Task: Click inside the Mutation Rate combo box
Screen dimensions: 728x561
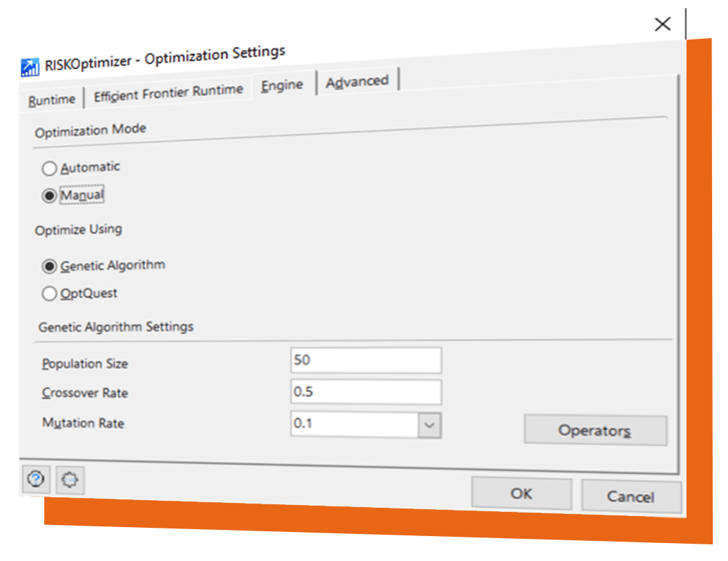Action: (355, 423)
